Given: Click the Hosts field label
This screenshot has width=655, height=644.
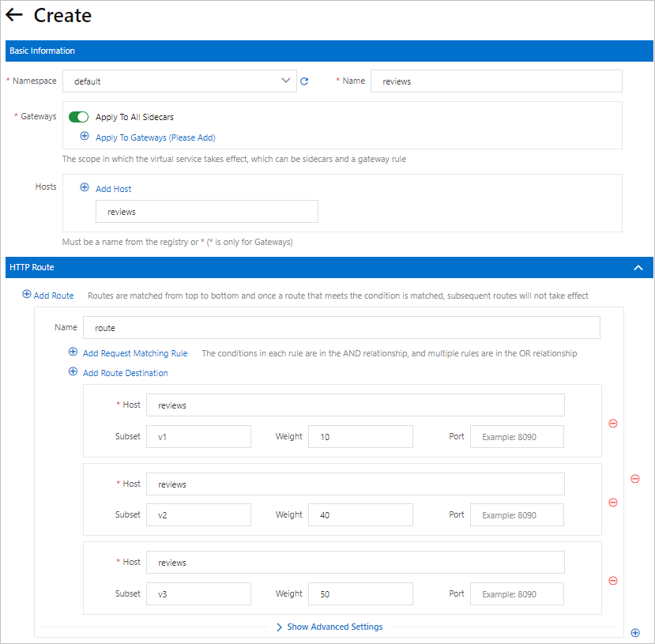Looking at the screenshot, I should (46, 186).
